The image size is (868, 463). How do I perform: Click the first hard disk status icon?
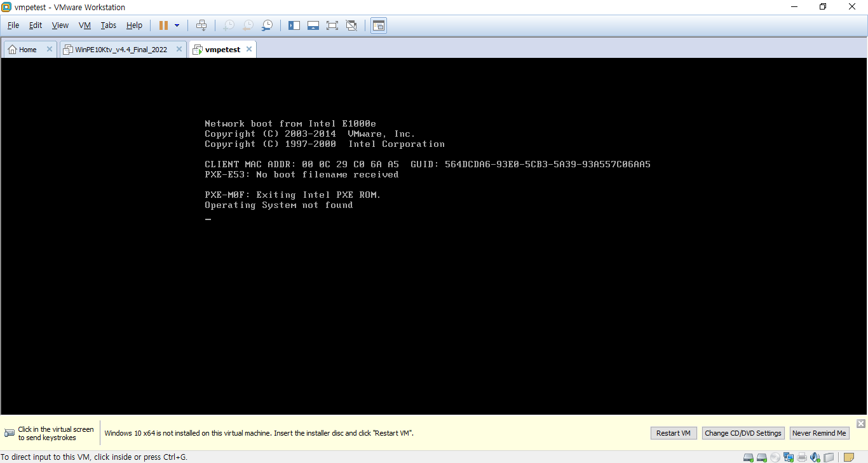(749, 457)
